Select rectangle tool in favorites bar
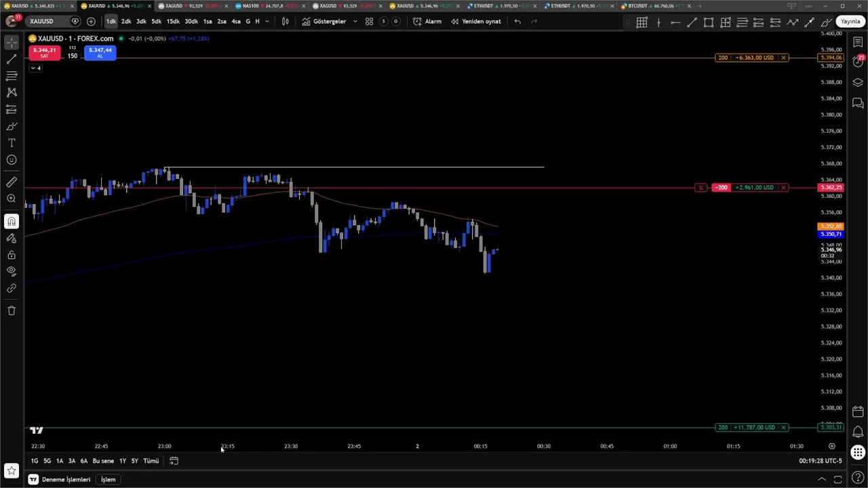This screenshot has width=868, height=488. click(709, 22)
